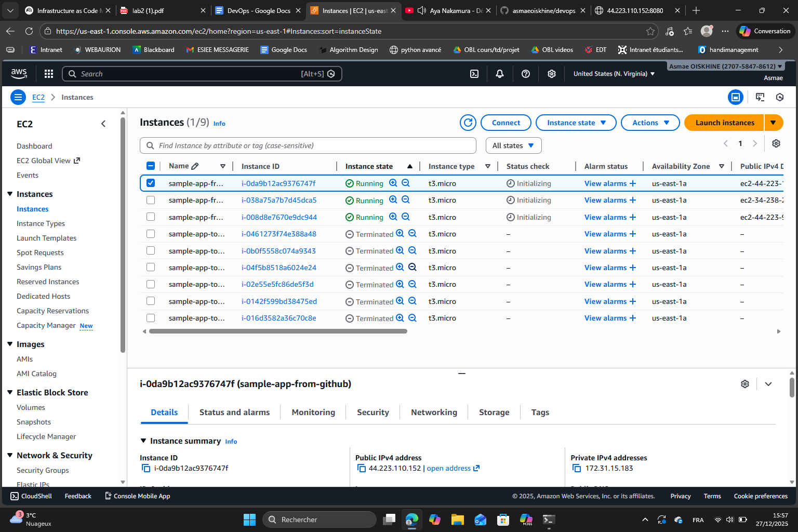Click the zoom-in filter magnifier next to Running state
798x532 pixels.
pos(393,183)
